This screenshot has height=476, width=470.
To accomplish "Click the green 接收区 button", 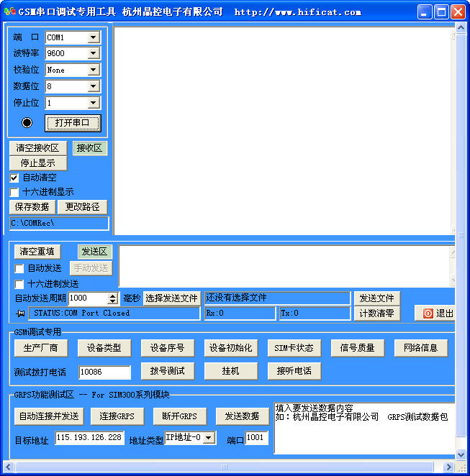I will tap(90, 148).
